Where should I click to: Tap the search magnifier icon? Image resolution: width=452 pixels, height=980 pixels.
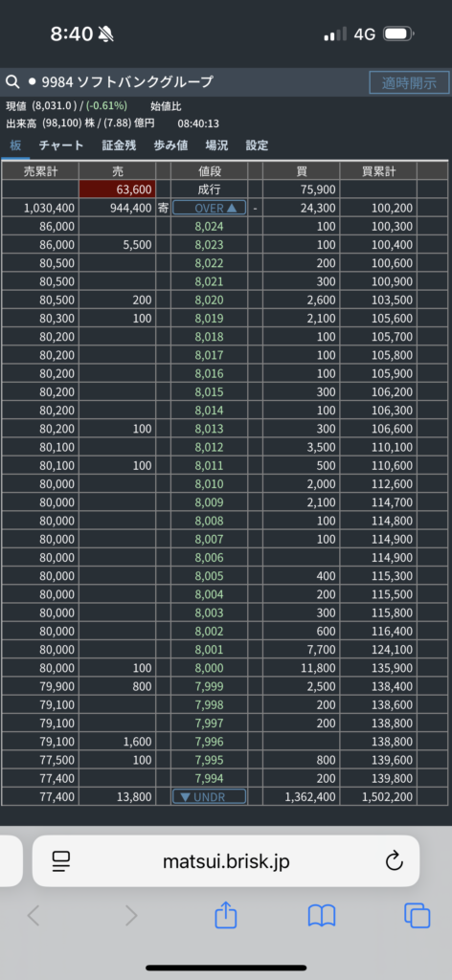(x=11, y=82)
